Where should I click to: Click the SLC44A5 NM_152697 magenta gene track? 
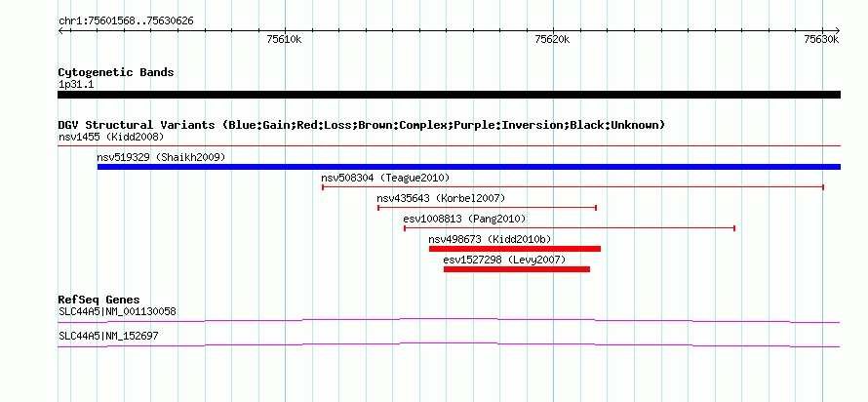coord(449,345)
